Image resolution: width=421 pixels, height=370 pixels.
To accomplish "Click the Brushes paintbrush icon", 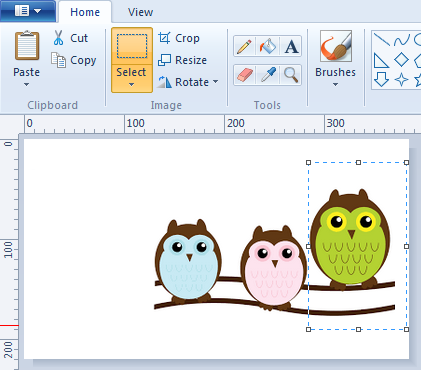I will (336, 46).
